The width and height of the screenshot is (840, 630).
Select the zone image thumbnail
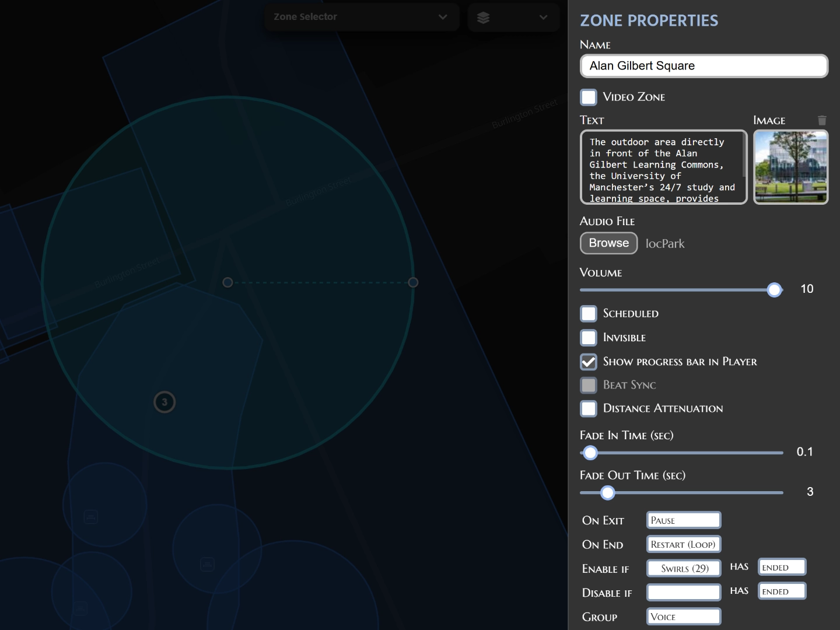pyautogui.click(x=791, y=167)
